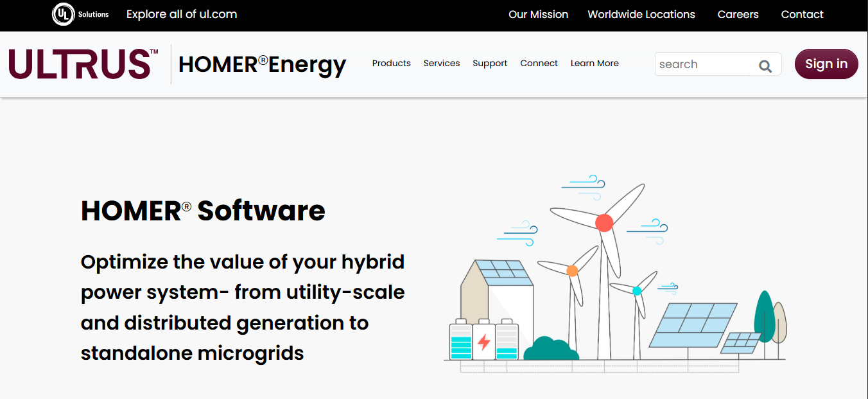Go to Worldwide Locations
Image resolution: width=868 pixels, height=399 pixels.
coord(641,14)
